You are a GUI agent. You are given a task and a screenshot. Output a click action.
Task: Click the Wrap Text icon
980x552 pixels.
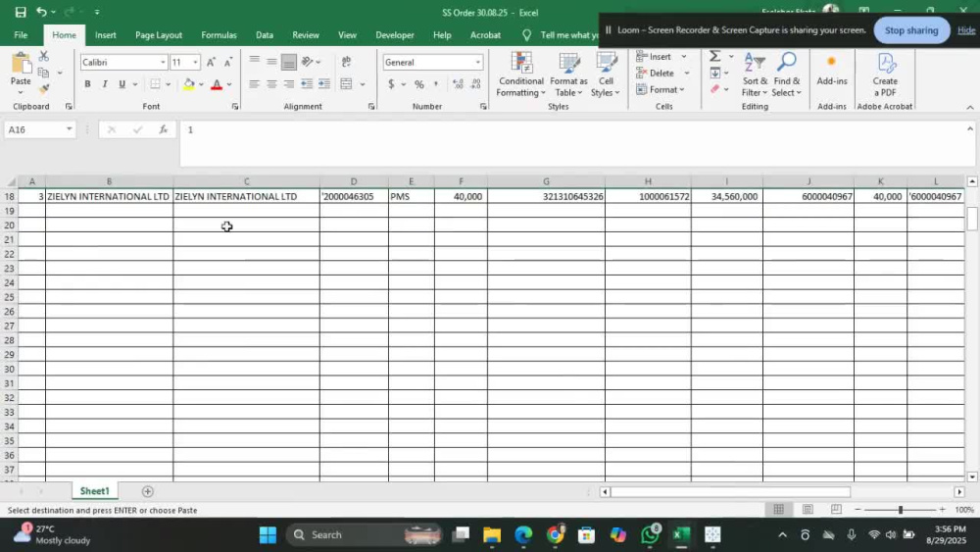346,61
